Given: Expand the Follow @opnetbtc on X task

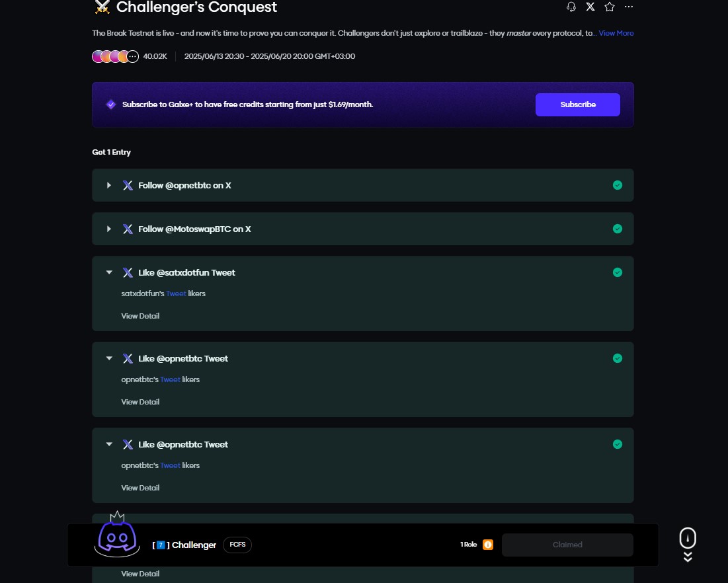Looking at the screenshot, I should coord(109,185).
